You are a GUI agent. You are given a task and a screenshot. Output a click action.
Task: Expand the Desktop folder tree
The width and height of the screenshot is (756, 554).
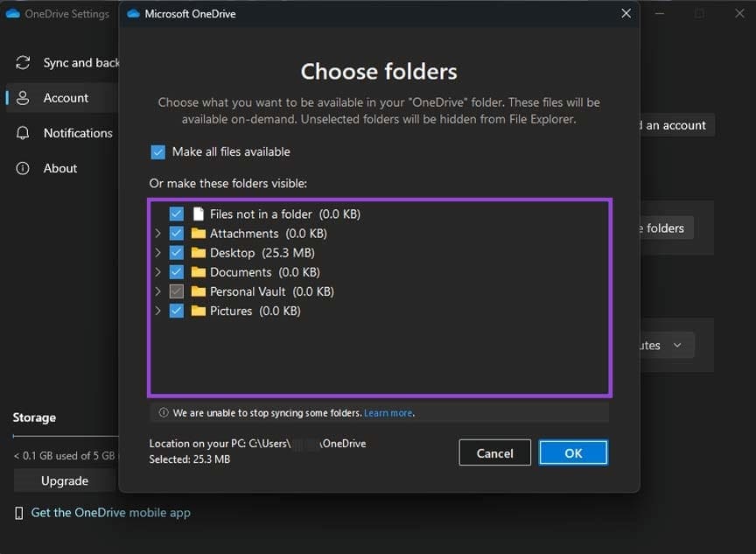[x=157, y=253]
